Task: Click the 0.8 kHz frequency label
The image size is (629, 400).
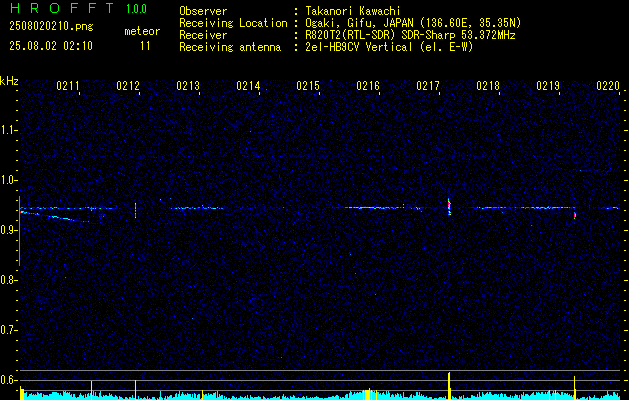Action: (x=8, y=280)
